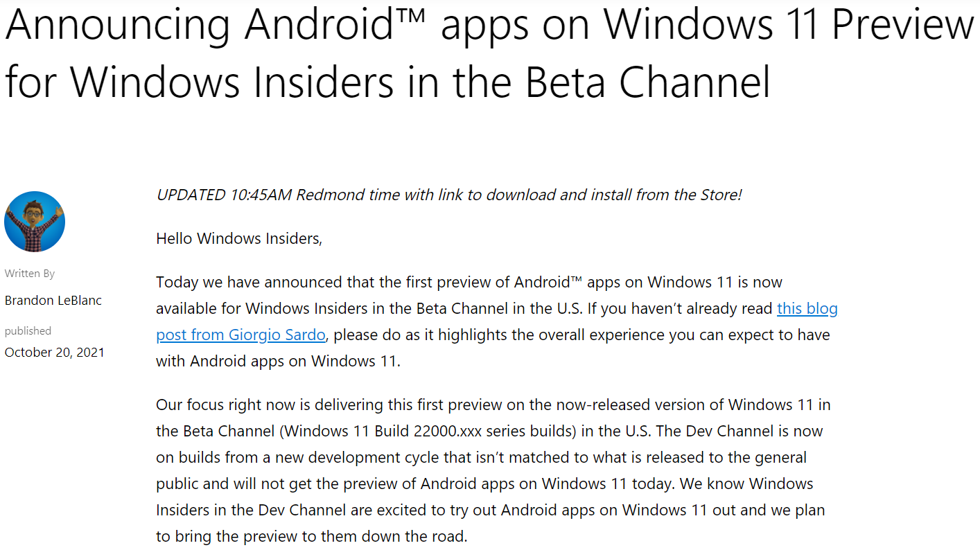Select the October 20, 2021 publish date
This screenshot has height=550, width=980.
coord(55,352)
